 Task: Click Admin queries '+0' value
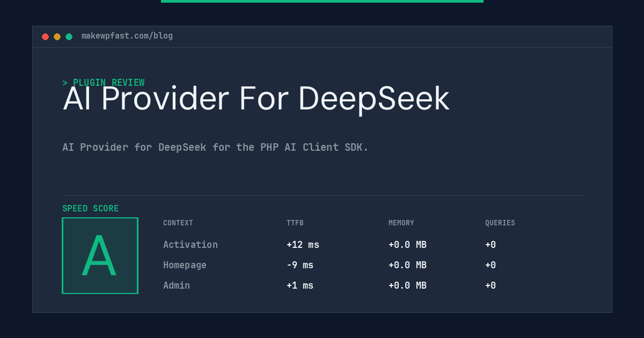(491, 285)
